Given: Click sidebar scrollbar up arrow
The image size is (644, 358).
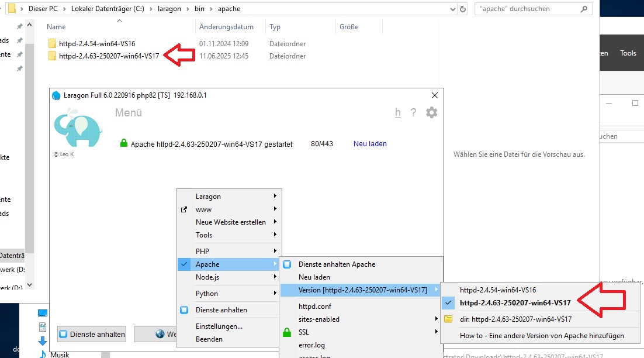Looking at the screenshot, I should (x=30, y=25).
